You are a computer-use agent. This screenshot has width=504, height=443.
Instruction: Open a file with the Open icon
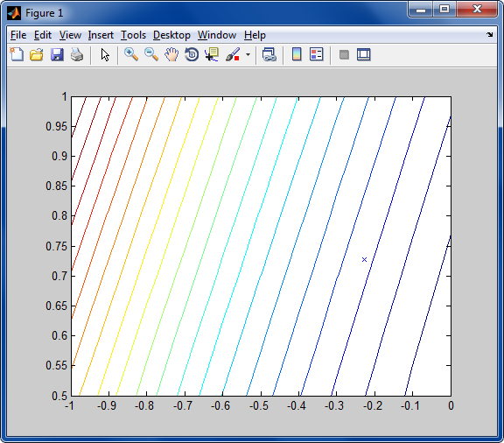coord(37,54)
